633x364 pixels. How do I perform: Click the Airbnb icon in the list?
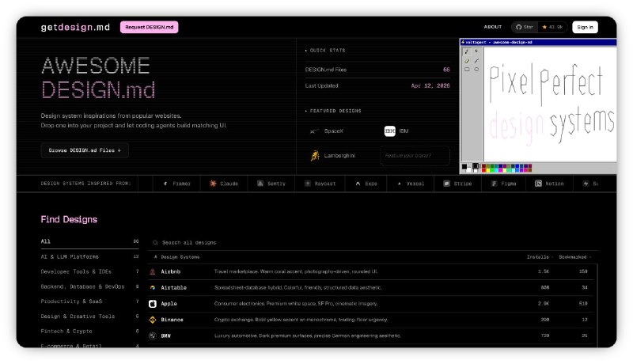tap(153, 271)
